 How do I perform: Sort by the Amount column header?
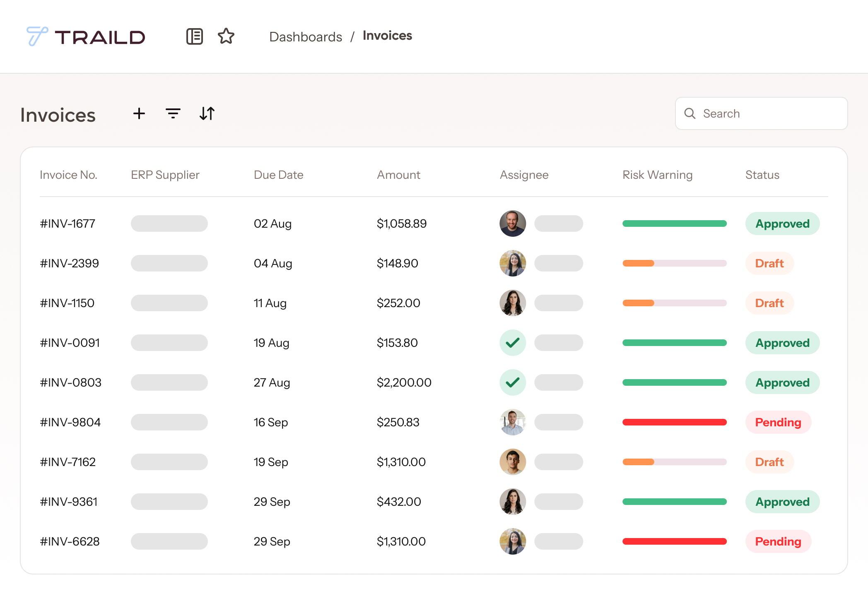[x=398, y=175]
